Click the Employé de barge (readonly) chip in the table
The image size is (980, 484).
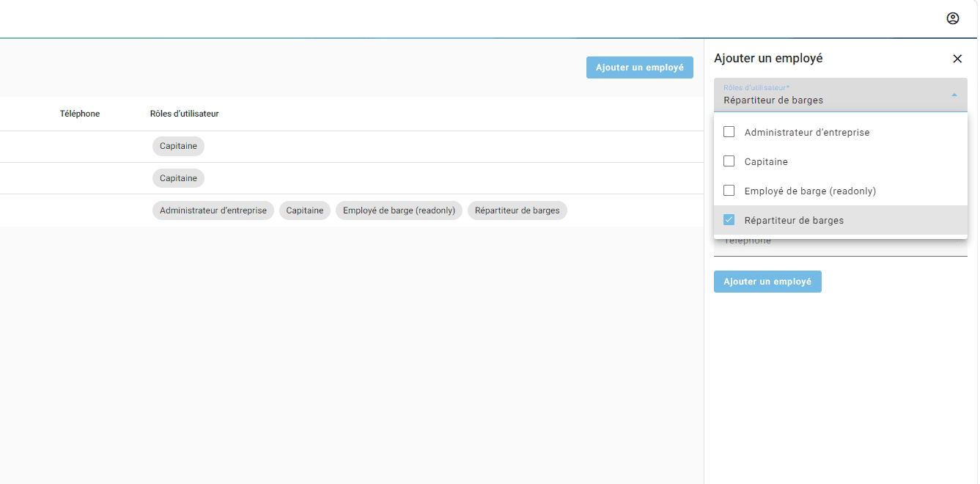pyautogui.click(x=399, y=210)
